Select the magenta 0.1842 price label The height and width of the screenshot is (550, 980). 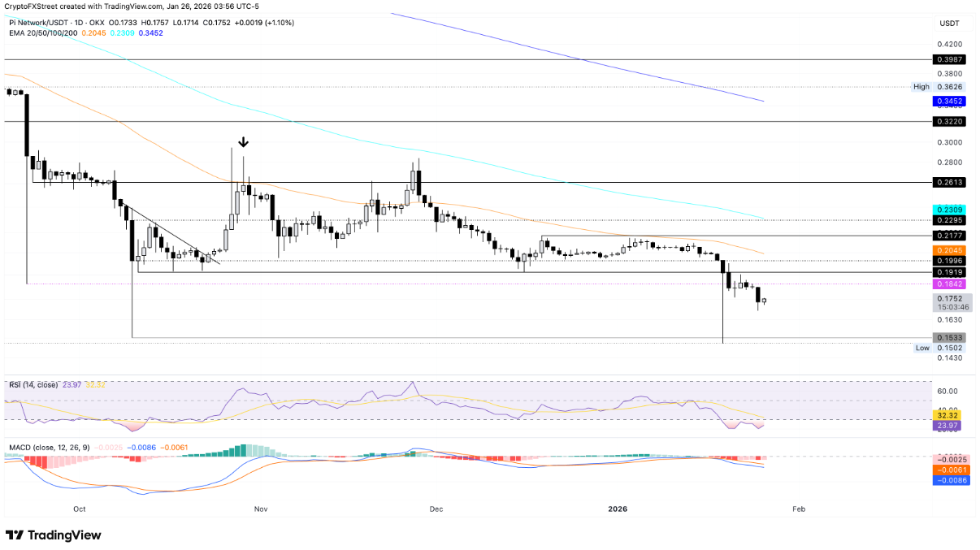click(x=947, y=284)
